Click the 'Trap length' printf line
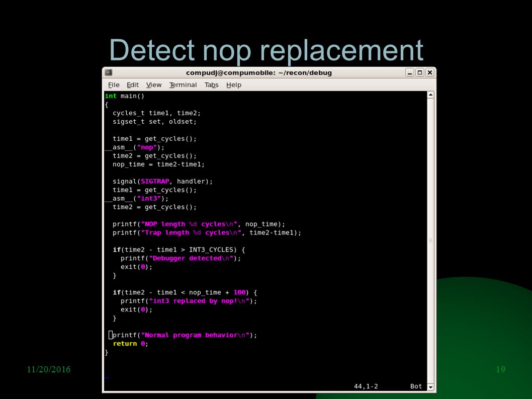 (207, 232)
